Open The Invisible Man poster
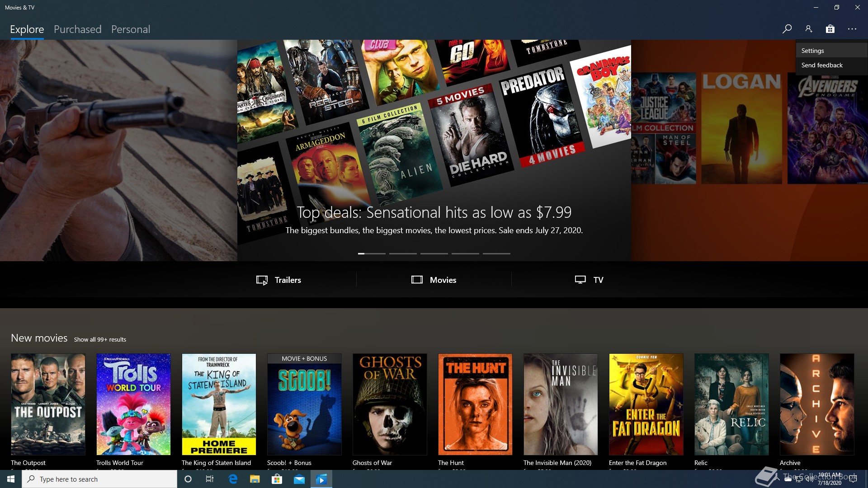This screenshot has height=488, width=868. point(561,404)
